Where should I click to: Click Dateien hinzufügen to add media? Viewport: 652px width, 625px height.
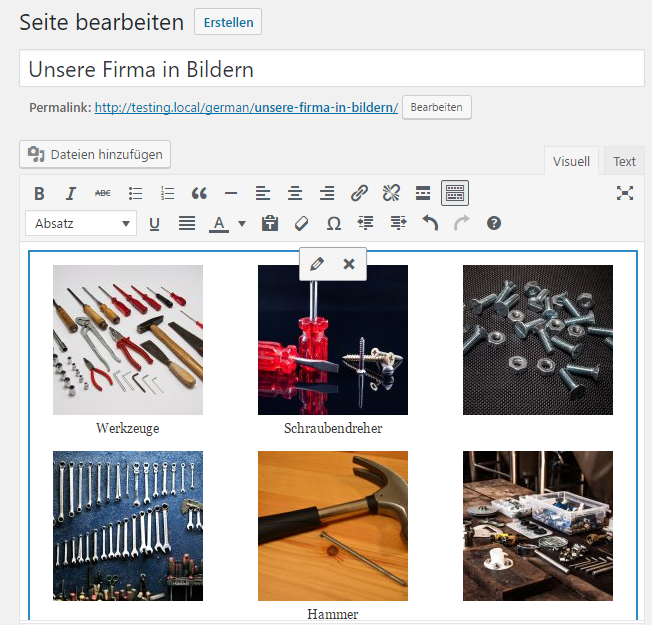tap(95, 155)
